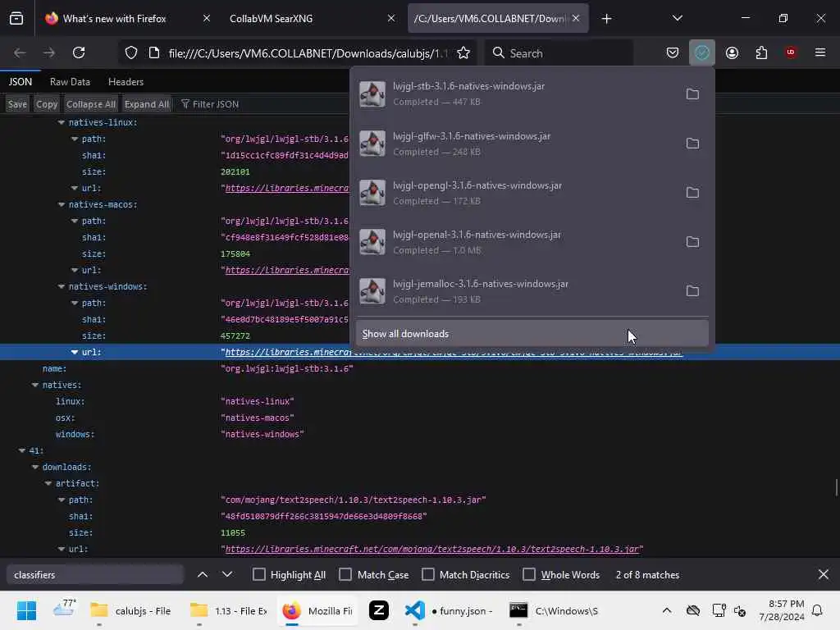
Task: Open the tracking protection shield icon
Action: (x=131, y=52)
